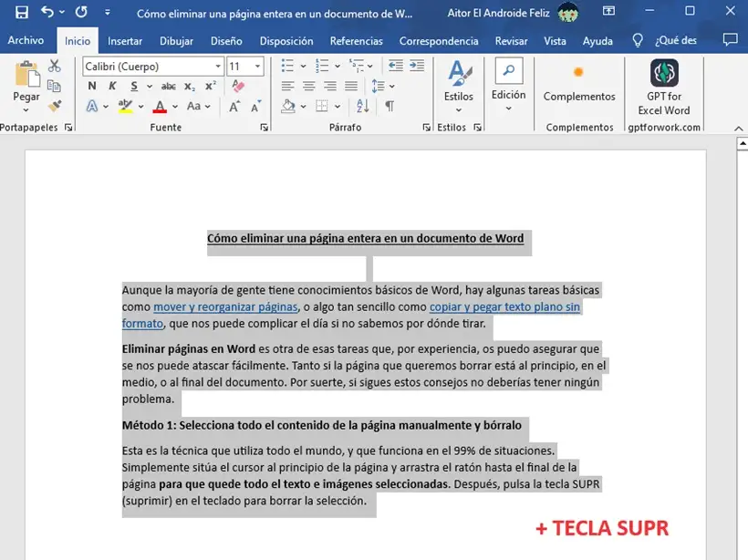The height and width of the screenshot is (560, 748).
Task: Cut selection with scissors icon
Action: click(55, 66)
